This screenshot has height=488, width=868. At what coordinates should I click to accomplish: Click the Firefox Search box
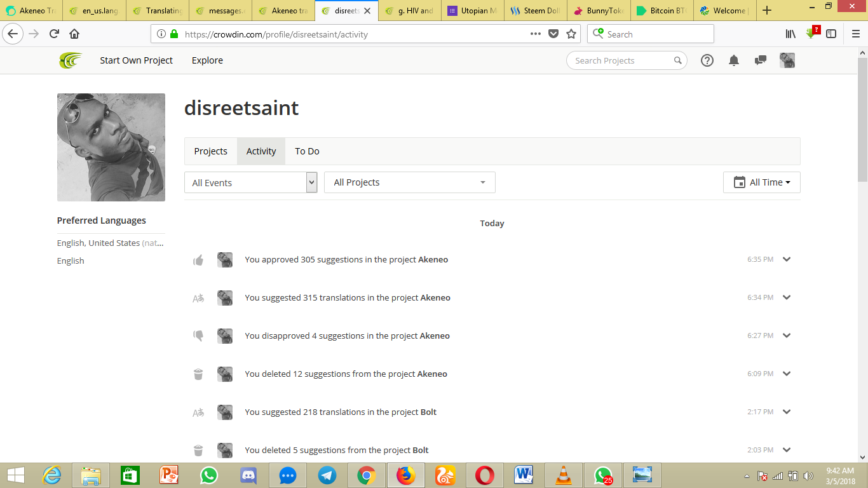651,34
